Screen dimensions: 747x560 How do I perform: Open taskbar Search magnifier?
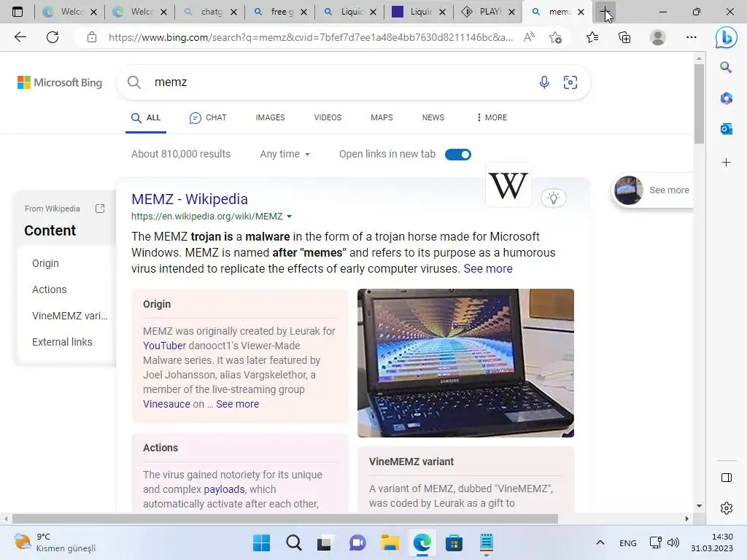[294, 542]
